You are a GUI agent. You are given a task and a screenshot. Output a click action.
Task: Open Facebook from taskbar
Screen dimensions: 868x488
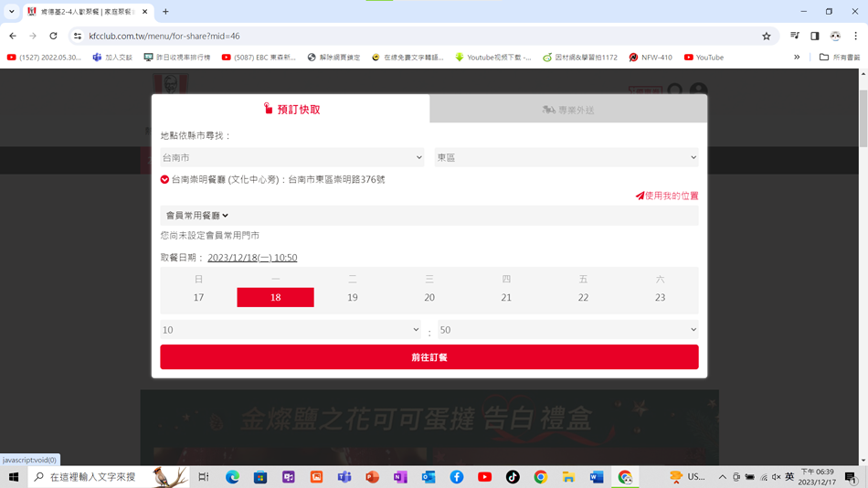click(x=457, y=477)
